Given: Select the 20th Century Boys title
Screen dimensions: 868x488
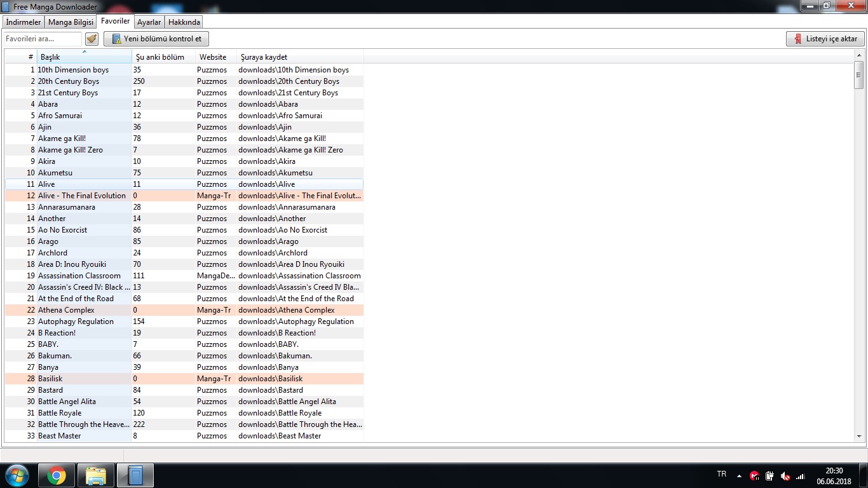Looking at the screenshot, I should (69, 81).
